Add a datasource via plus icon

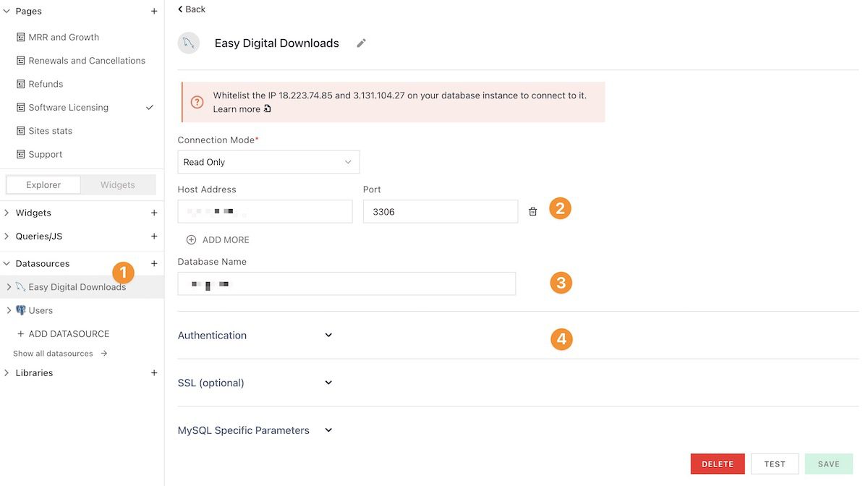154,264
